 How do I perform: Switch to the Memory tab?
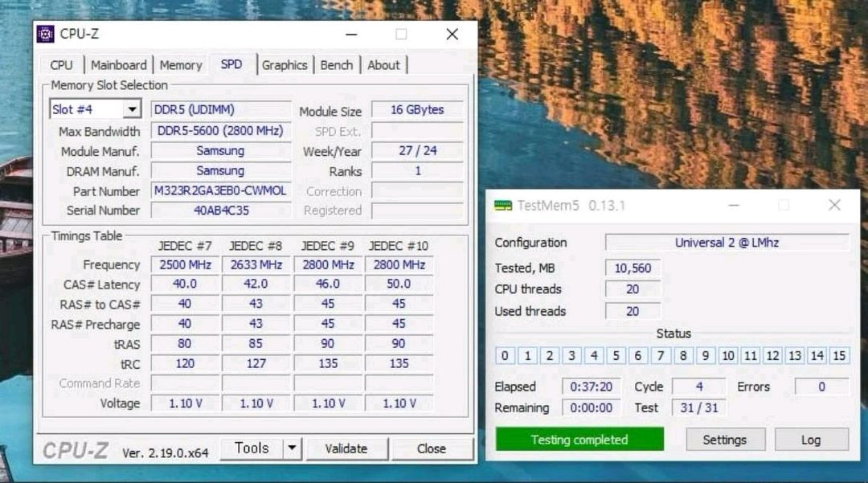[181, 65]
